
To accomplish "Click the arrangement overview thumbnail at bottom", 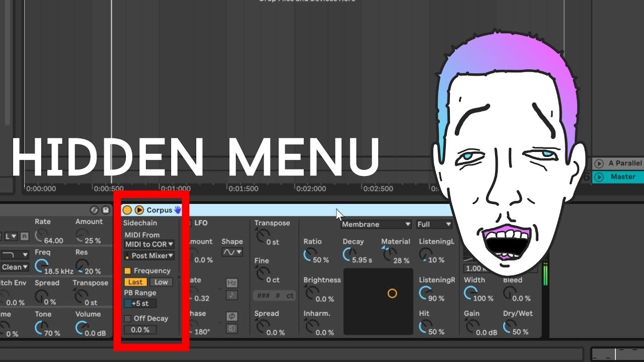I will click(617, 354).
